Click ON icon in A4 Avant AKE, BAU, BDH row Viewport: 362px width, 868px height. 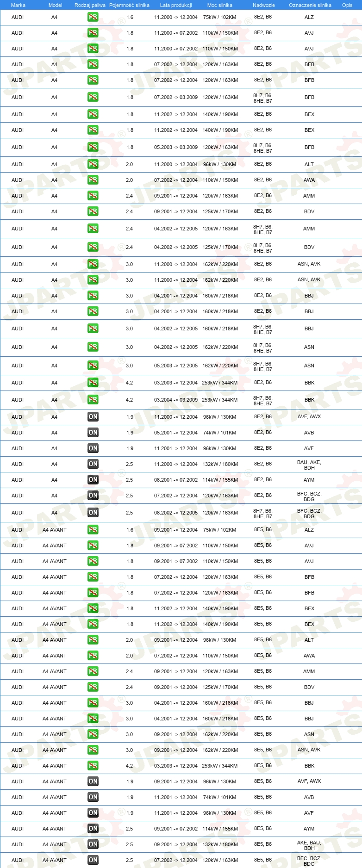[x=93, y=844]
